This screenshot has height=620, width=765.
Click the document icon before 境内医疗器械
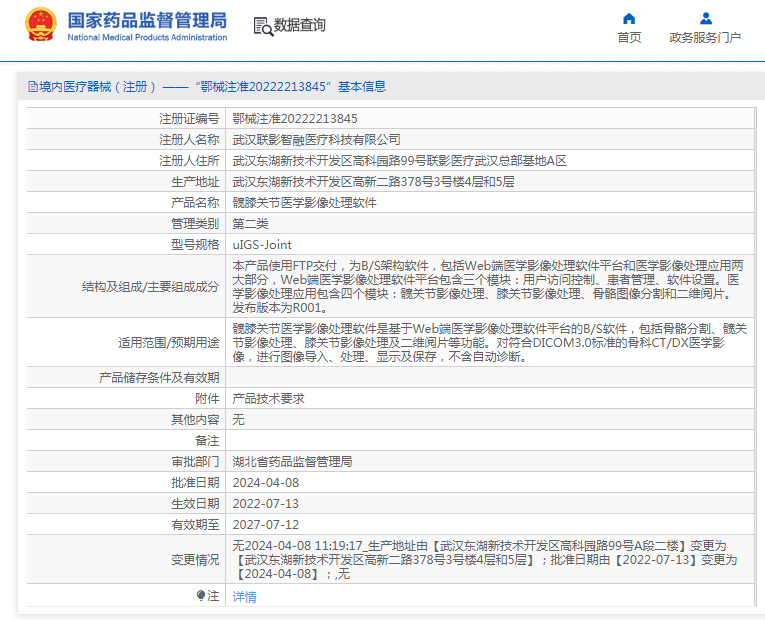tap(33, 87)
